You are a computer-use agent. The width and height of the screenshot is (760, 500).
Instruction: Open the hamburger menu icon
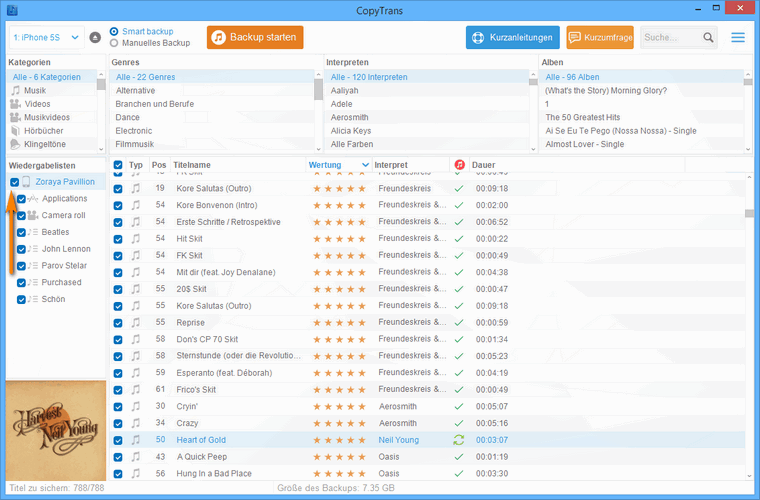738,37
